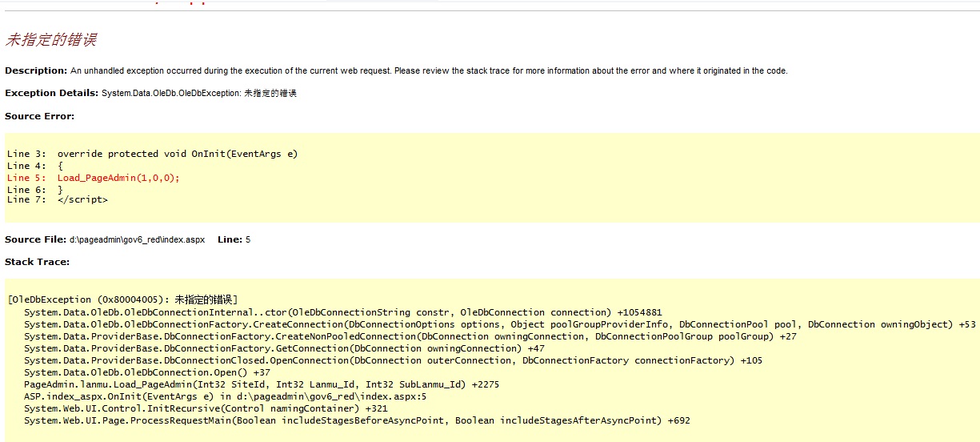980x442 pixels.
Task: Click the Line 7 closing script tag
Action: pos(82,199)
